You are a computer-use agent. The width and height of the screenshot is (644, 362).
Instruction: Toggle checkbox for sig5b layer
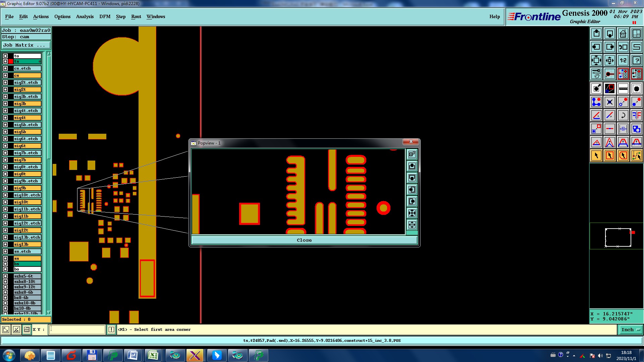5,132
